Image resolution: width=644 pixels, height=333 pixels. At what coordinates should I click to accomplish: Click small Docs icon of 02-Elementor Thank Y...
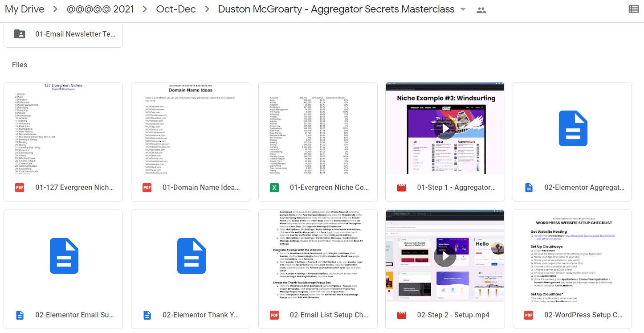(x=147, y=315)
